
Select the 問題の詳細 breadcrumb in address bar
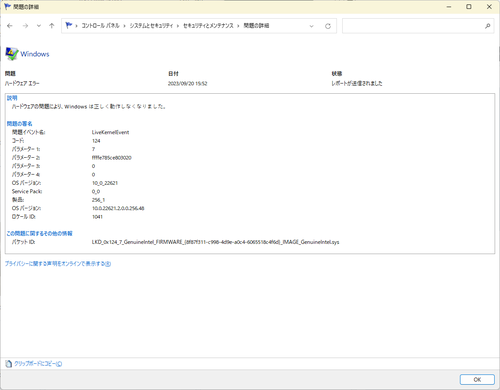pos(256,26)
